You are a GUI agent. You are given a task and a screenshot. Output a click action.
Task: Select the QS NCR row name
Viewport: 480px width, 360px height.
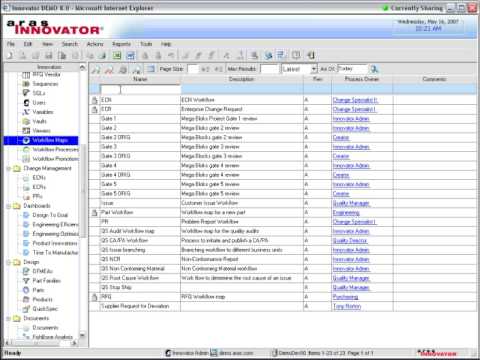[111, 259]
